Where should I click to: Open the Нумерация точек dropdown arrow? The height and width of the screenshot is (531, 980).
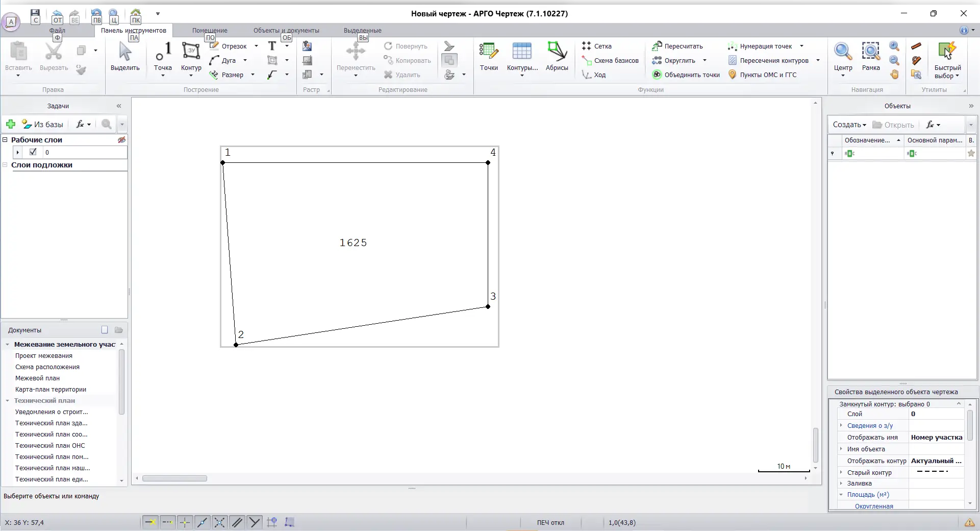pyautogui.click(x=801, y=46)
